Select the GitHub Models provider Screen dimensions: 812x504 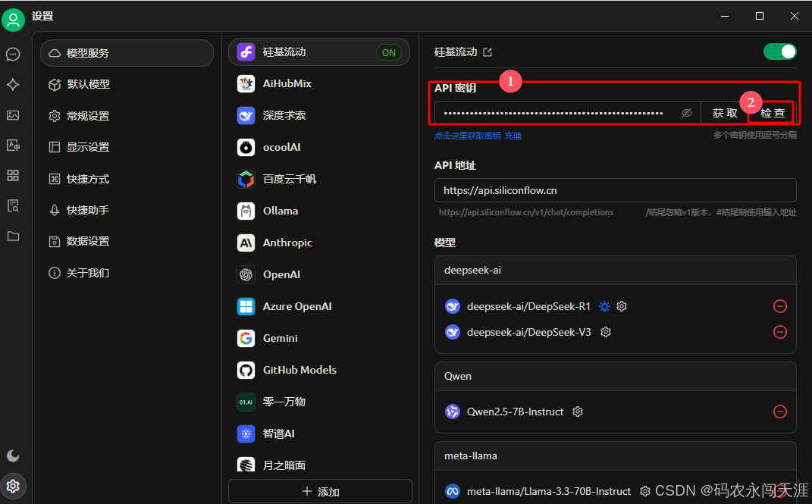pyautogui.click(x=319, y=370)
